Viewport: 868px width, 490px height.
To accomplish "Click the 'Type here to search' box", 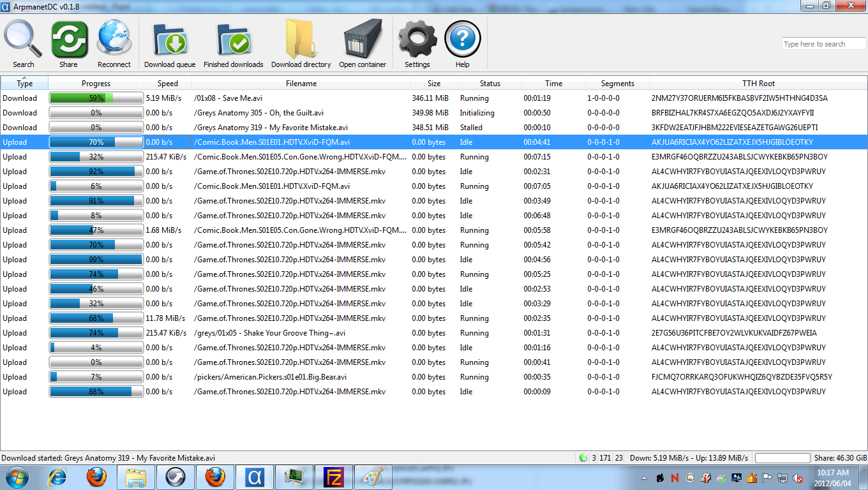I will click(824, 44).
